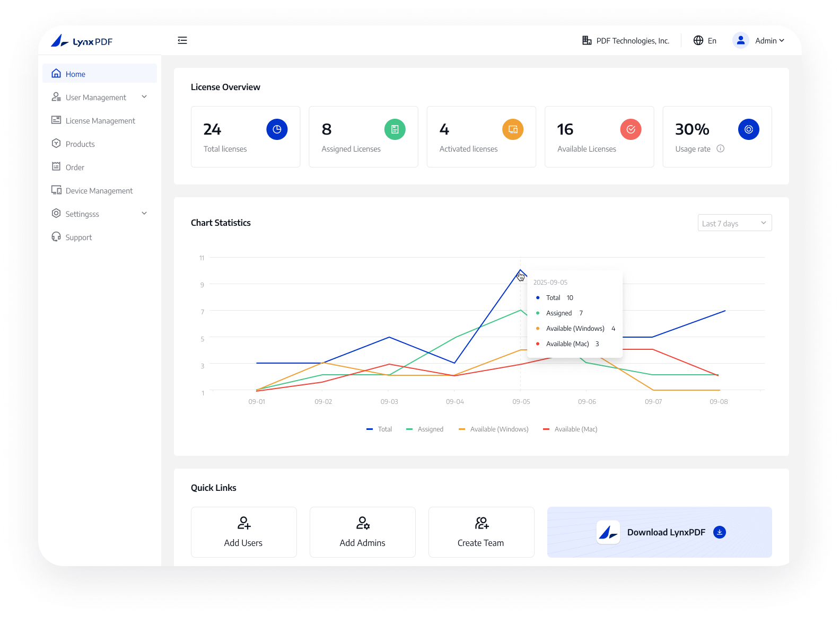The image size is (840, 617).
Task: Click the Download LynxPDF banner
Action: 659,532
